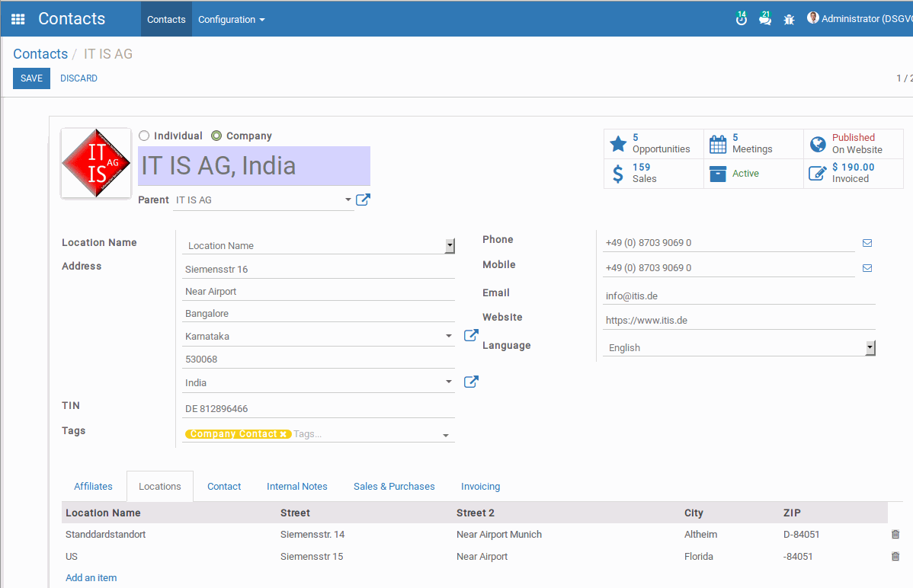Open the English language select box
This screenshot has height=588, width=913.
click(x=739, y=347)
